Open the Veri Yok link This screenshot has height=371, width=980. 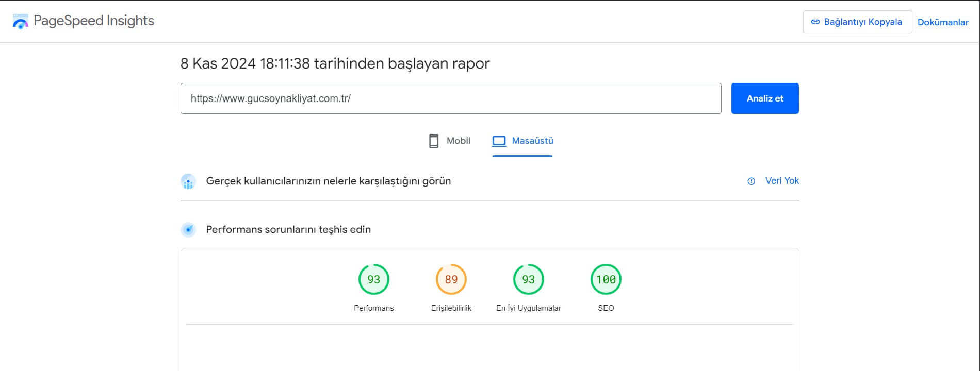click(x=782, y=181)
